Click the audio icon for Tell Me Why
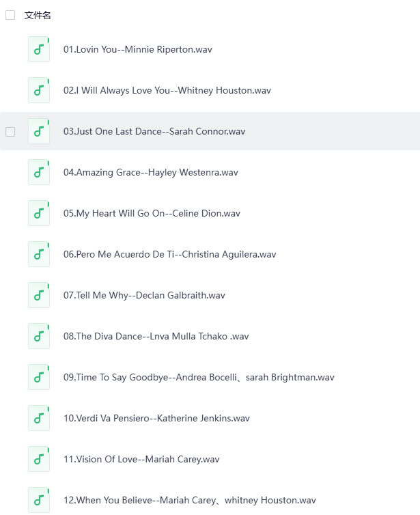The width and height of the screenshot is (420, 515). [x=39, y=295]
